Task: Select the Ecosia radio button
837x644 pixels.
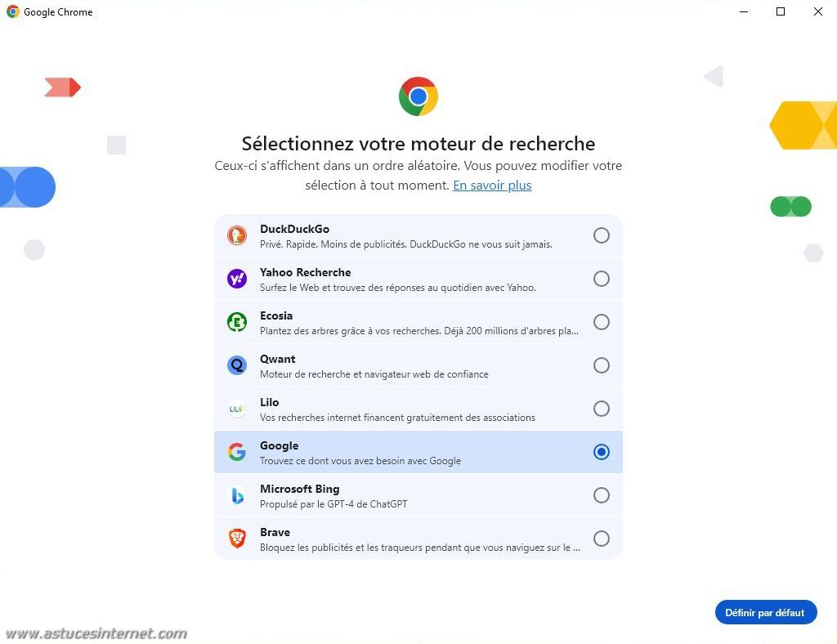Action: (601, 322)
